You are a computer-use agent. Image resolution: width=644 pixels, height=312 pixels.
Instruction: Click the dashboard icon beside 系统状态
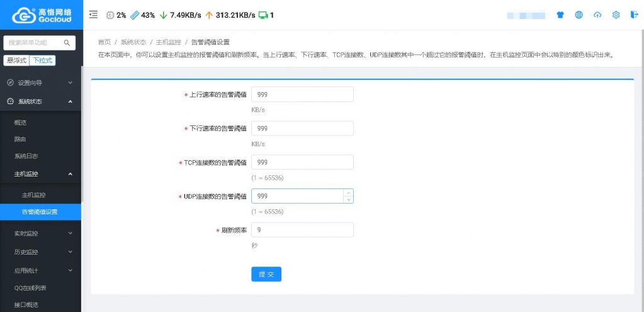[10, 101]
